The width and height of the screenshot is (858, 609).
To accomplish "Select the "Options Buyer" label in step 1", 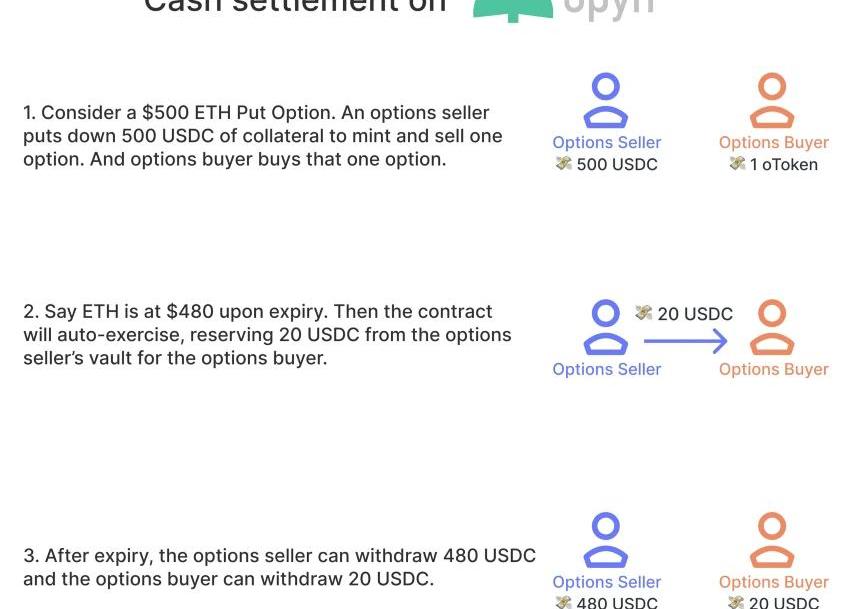I will click(773, 143).
